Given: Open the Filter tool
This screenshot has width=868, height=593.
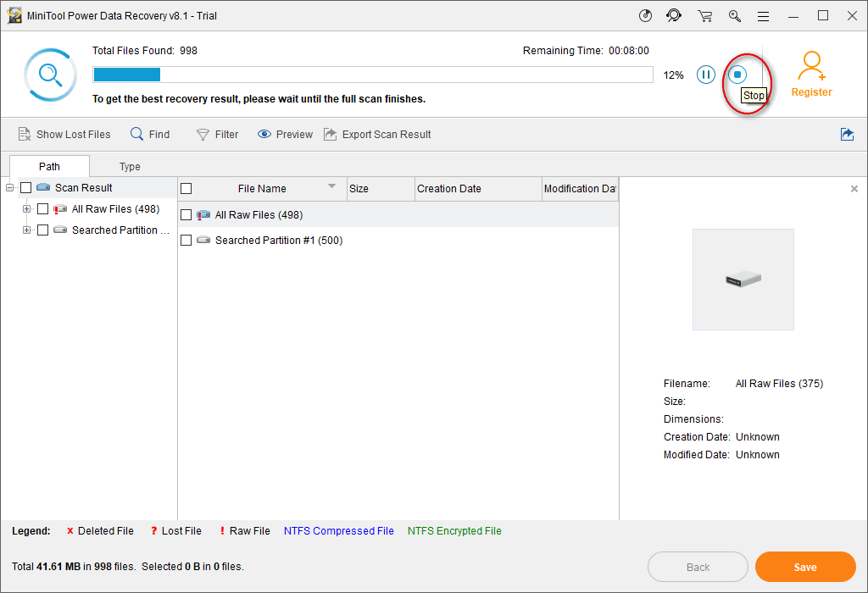Looking at the screenshot, I should click(217, 134).
